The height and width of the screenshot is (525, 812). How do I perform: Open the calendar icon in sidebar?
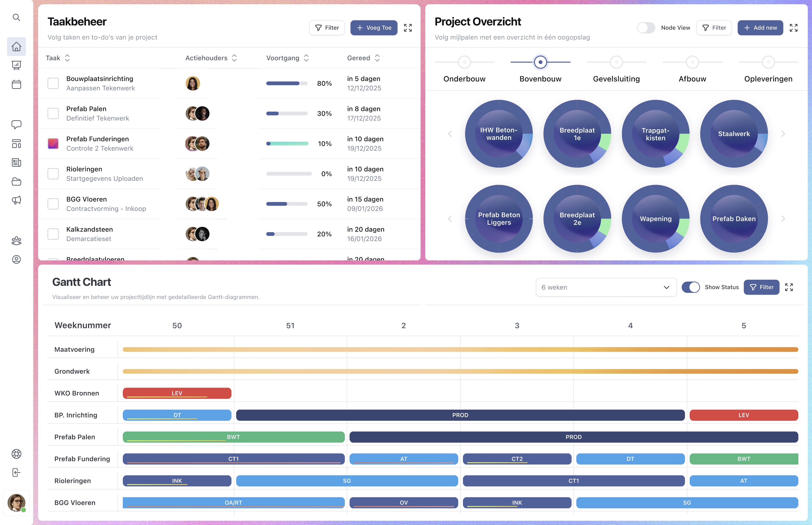click(x=16, y=84)
